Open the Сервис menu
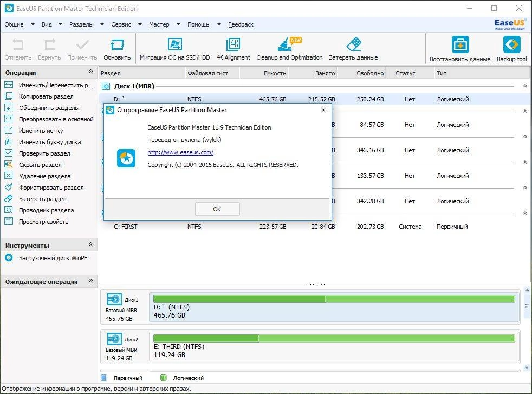Screen dimensions: 532x394 [x=121, y=24]
